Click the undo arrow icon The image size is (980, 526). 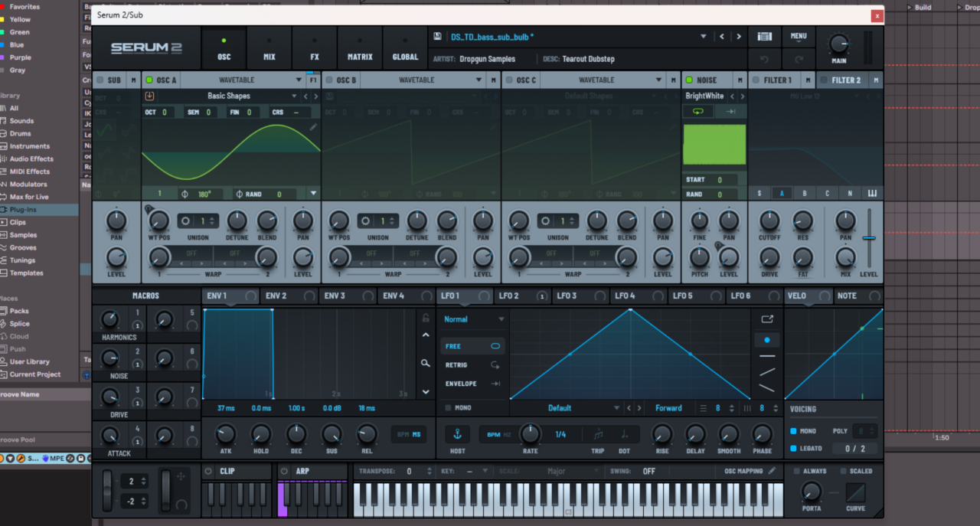click(x=764, y=59)
